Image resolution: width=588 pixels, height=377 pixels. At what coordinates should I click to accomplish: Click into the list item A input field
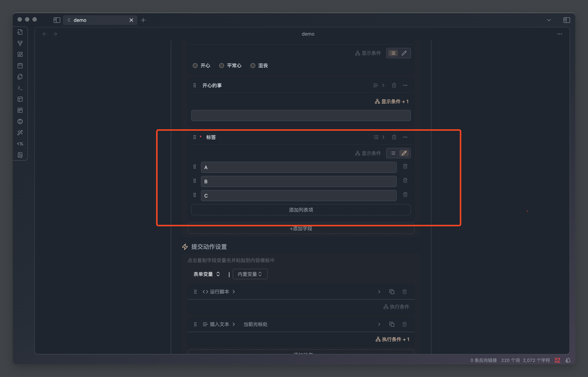pyautogui.click(x=298, y=167)
